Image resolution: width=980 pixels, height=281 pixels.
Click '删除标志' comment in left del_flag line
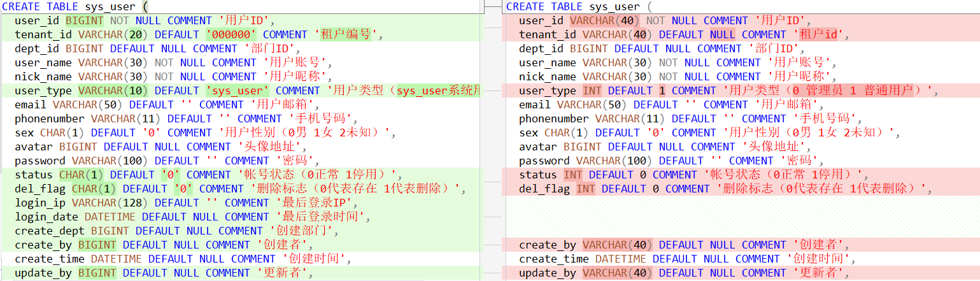tap(355, 189)
